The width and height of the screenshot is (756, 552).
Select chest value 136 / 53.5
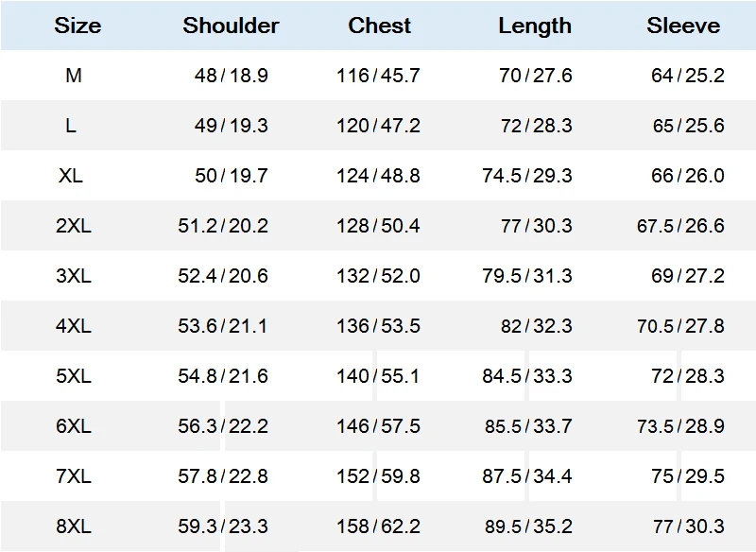click(378, 326)
